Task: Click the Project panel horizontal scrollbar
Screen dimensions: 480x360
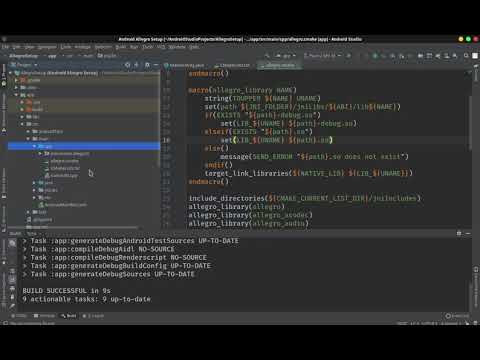Action: click(73, 228)
